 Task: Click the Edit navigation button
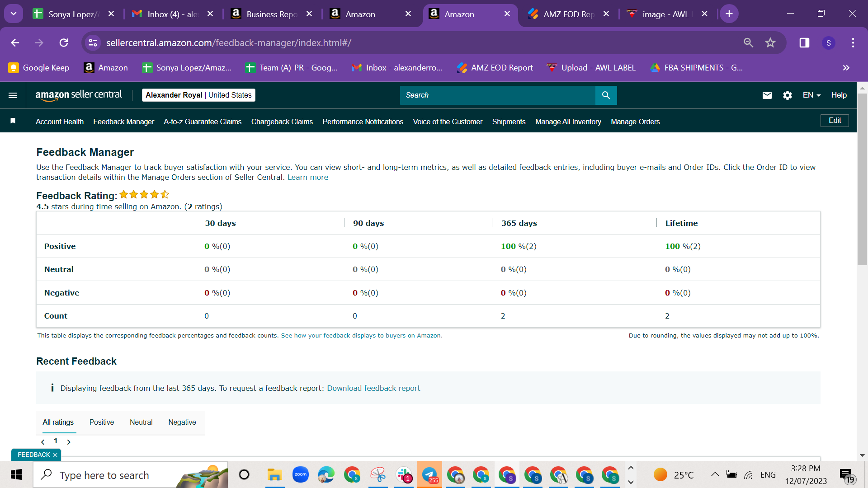coord(835,121)
